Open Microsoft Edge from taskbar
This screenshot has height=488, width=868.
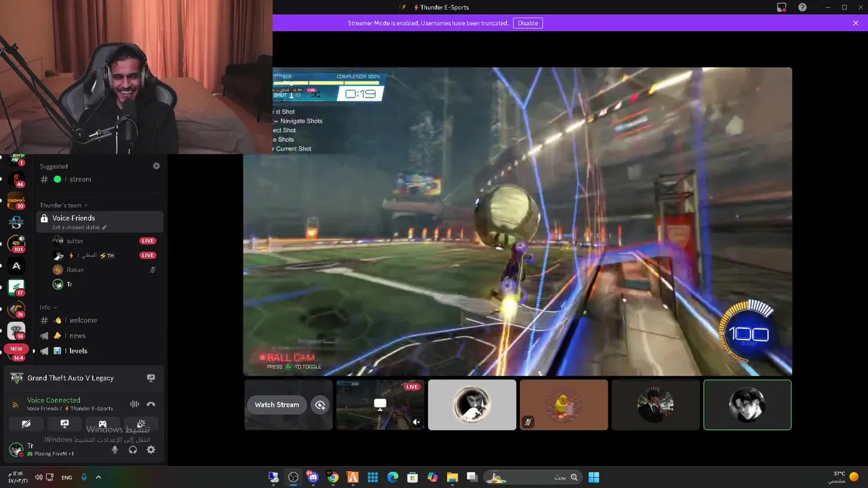click(x=393, y=477)
